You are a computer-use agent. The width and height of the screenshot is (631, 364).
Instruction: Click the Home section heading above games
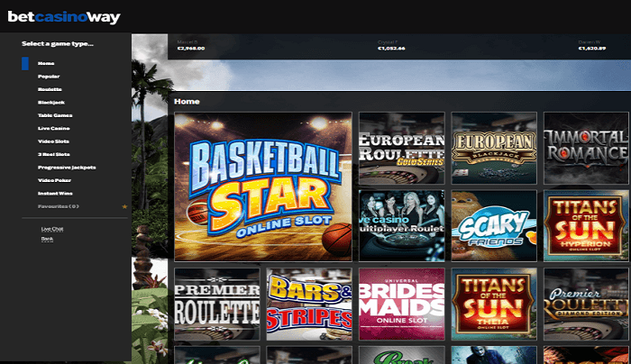tap(187, 101)
